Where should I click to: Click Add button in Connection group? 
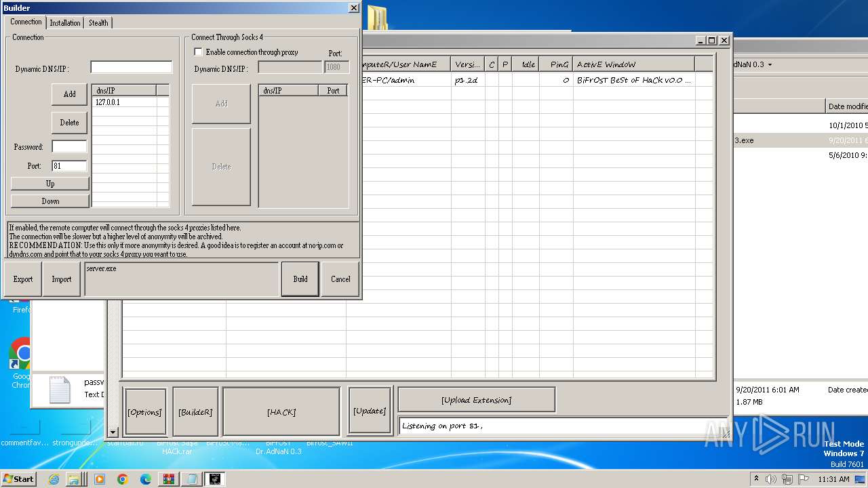click(69, 94)
